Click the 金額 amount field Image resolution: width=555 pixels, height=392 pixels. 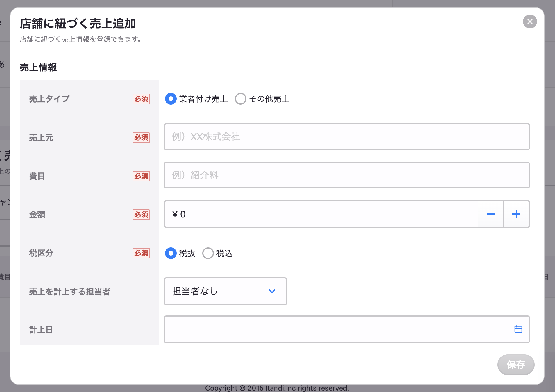321,214
